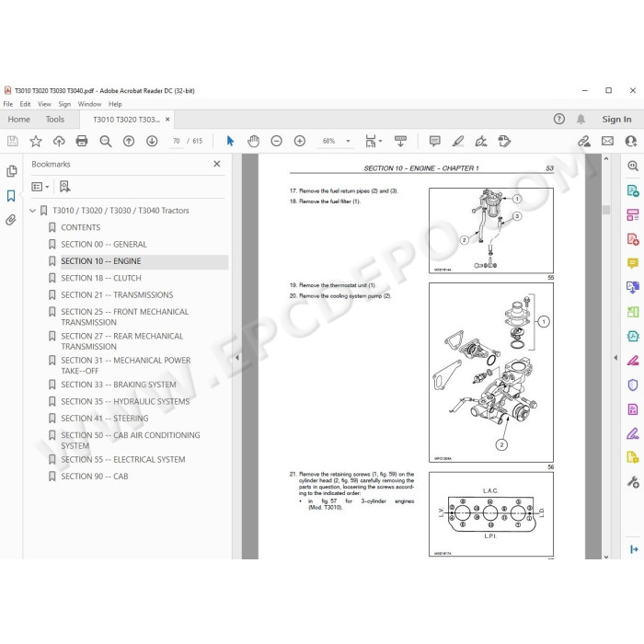Go to previous page arrow

[x=129, y=142]
